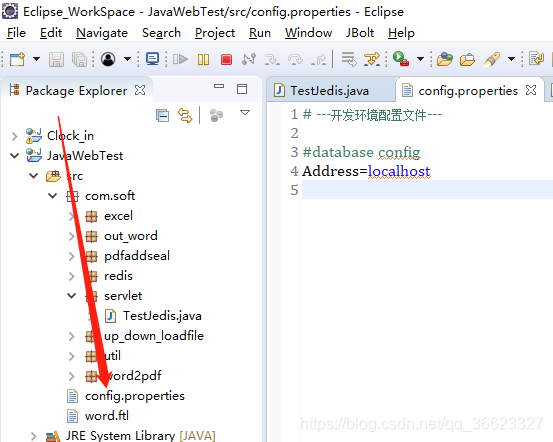Click the Drop to Frame icon
553x442 pixels.
(349, 59)
